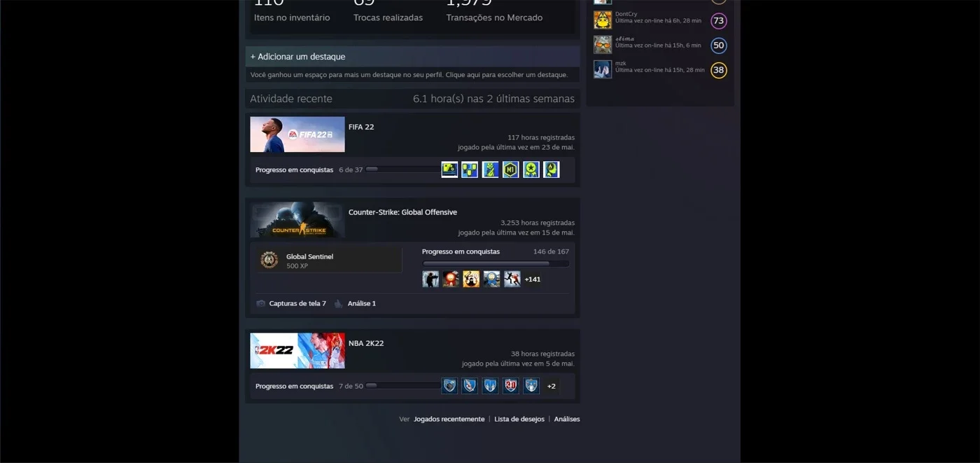
Task: Click the NBA 2K22 banner image
Action: pyautogui.click(x=297, y=351)
